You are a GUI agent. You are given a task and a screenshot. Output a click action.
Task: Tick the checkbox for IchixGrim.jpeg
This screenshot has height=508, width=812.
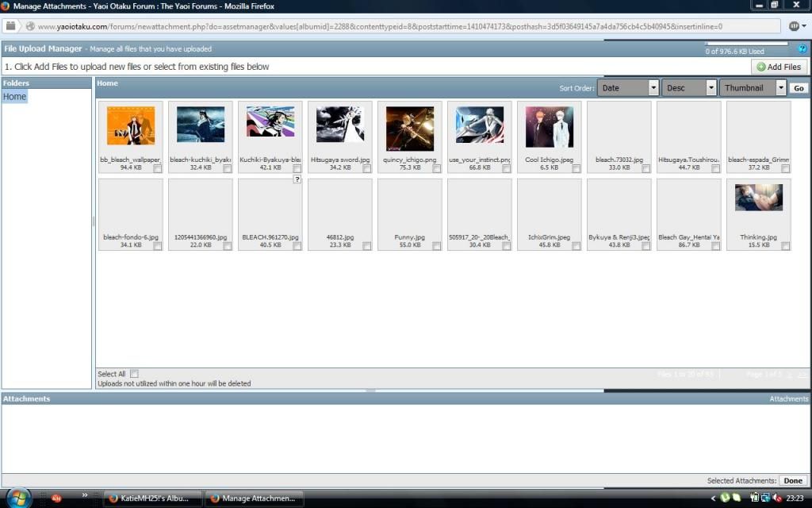576,246
